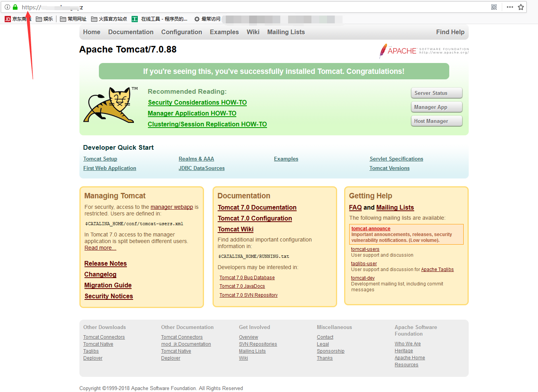The height and width of the screenshot is (392, 538).
Task: Open the Who We Are footer link
Action: (x=408, y=344)
